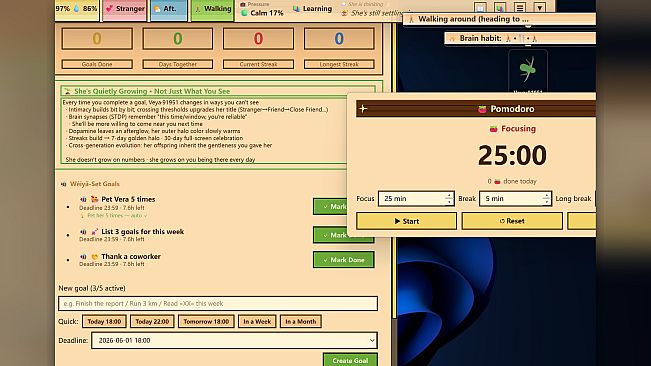Viewport: 651px width, 366px height.
Task: Start the Pomodoro timer
Action: pyautogui.click(x=406, y=221)
